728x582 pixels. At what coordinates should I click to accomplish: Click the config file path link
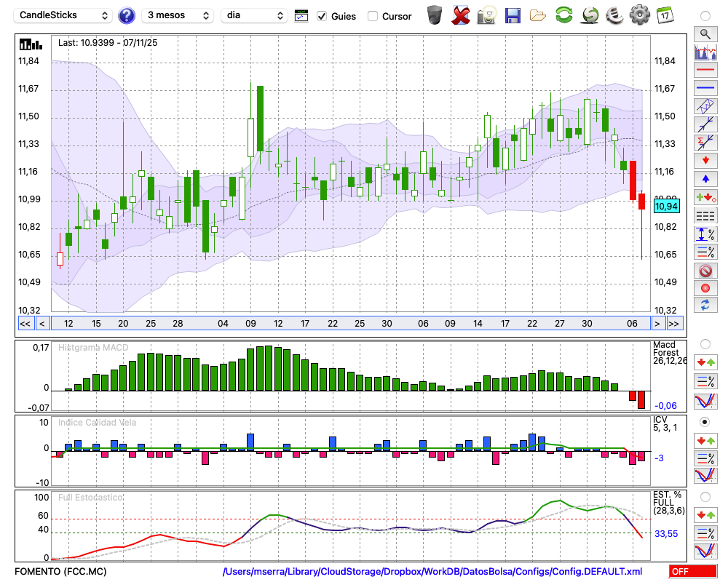[x=432, y=572]
